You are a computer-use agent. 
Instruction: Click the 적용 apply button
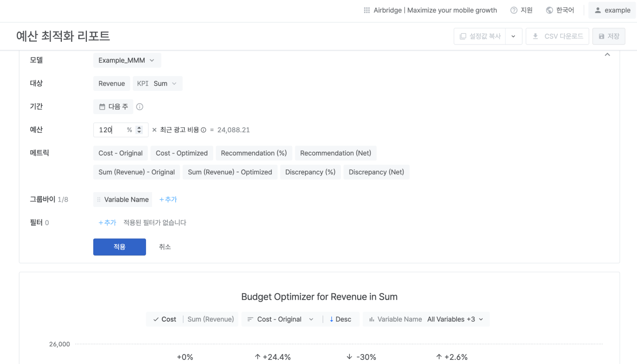click(120, 247)
